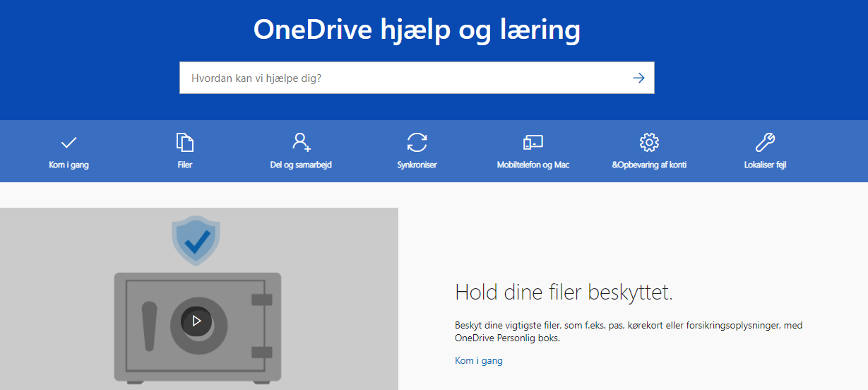This screenshot has height=390, width=868.
Task: Open the Filer documents icon
Action: pyautogui.click(x=185, y=143)
